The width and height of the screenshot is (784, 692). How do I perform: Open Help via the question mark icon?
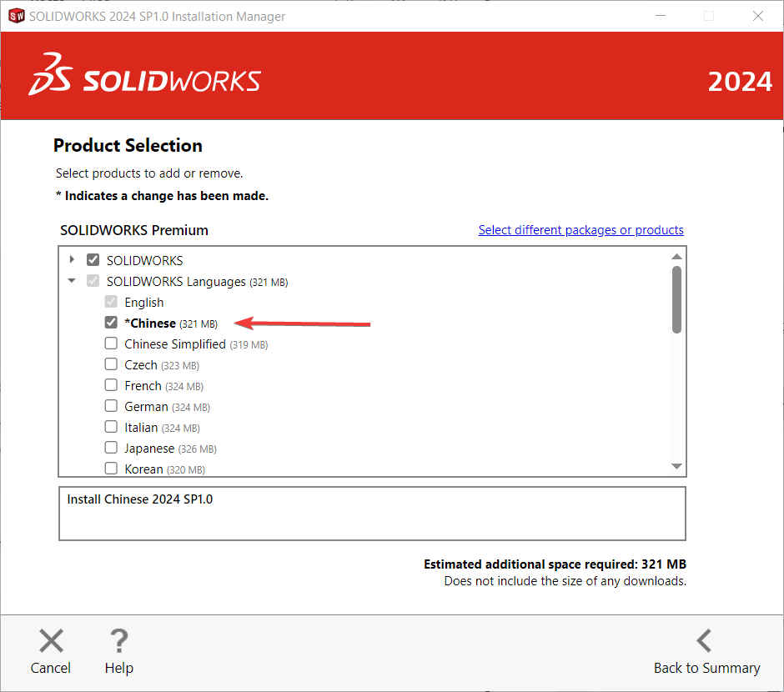[x=119, y=640]
